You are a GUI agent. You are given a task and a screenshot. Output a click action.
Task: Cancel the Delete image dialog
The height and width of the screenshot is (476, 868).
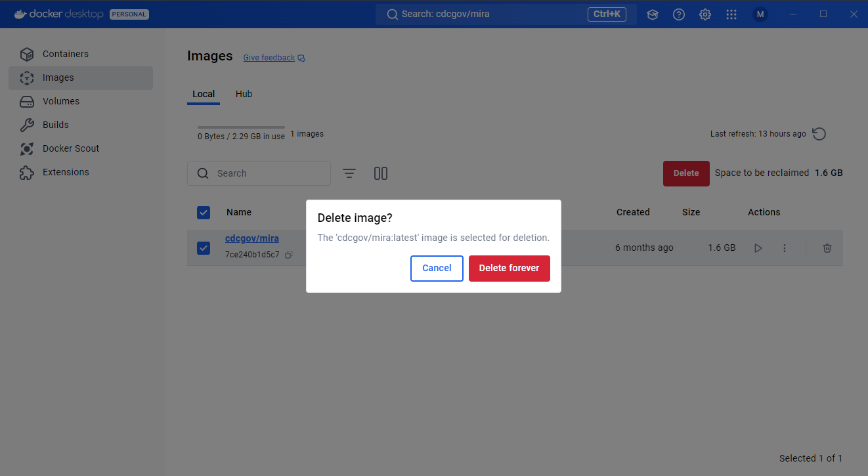coord(437,268)
